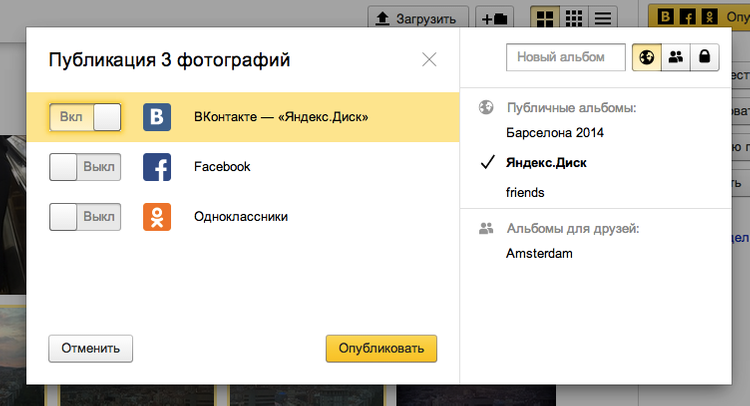Turn off the ВКонтакте publishing switch
Viewport: 750px width, 406px height.
point(85,117)
